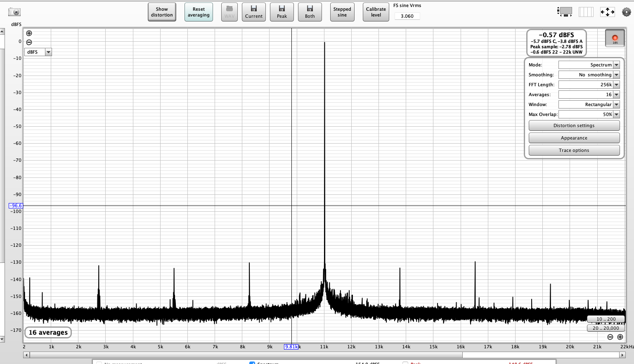This screenshot has height=364, width=634.
Task: Click the 16 averages label
Action: pyautogui.click(x=48, y=332)
